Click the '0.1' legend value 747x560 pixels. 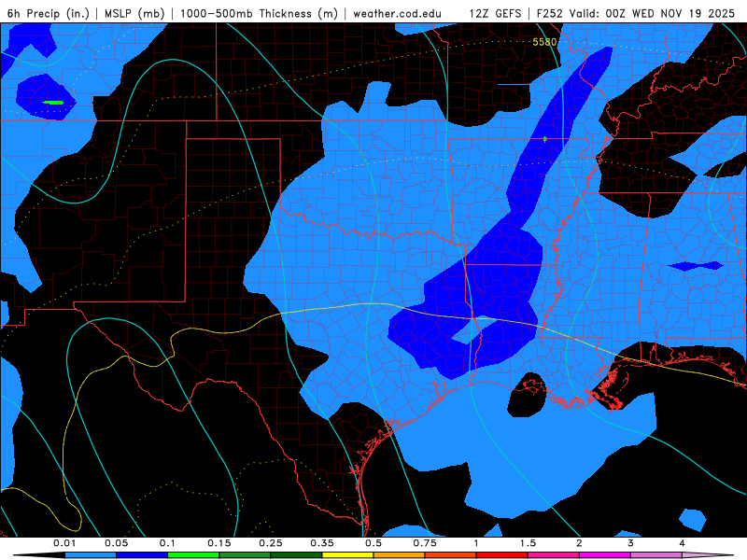[x=168, y=543]
